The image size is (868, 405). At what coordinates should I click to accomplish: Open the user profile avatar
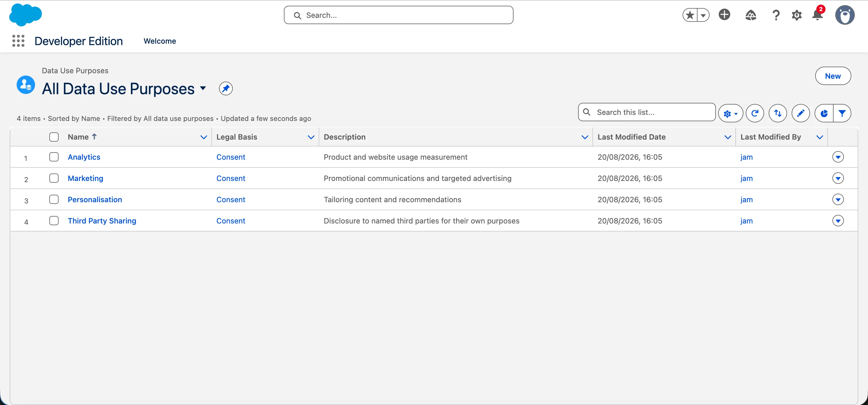[x=845, y=15]
